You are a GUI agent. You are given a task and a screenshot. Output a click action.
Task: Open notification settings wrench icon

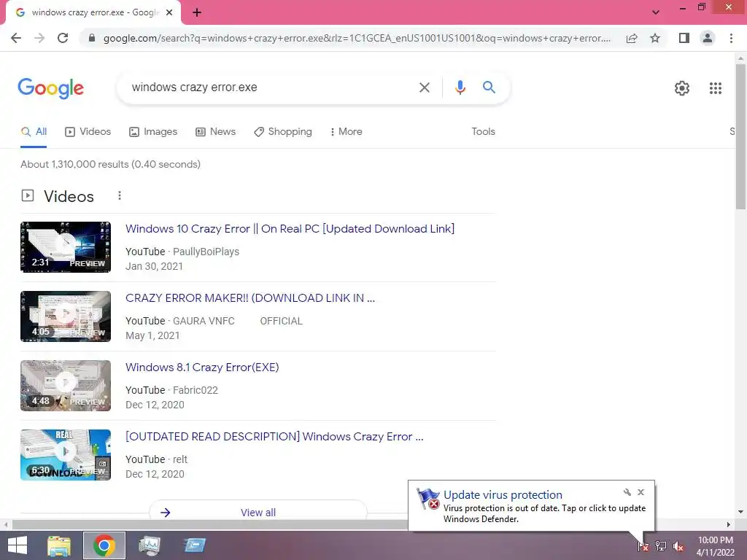coord(627,492)
